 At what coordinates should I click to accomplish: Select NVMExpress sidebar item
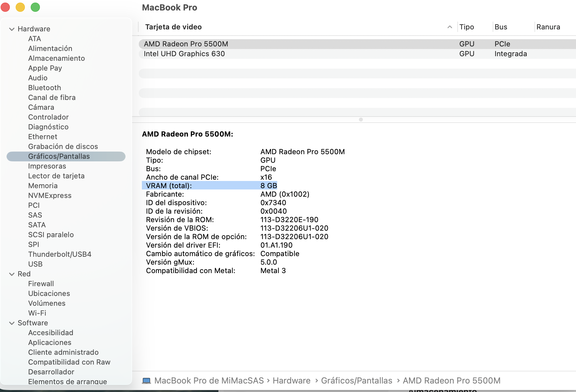[50, 196]
